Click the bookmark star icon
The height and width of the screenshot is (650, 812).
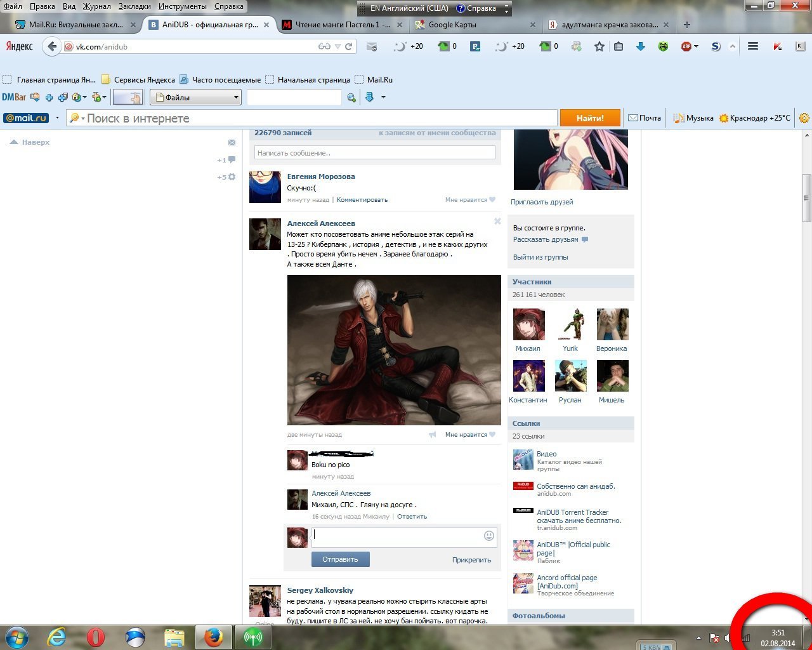pyautogui.click(x=599, y=46)
